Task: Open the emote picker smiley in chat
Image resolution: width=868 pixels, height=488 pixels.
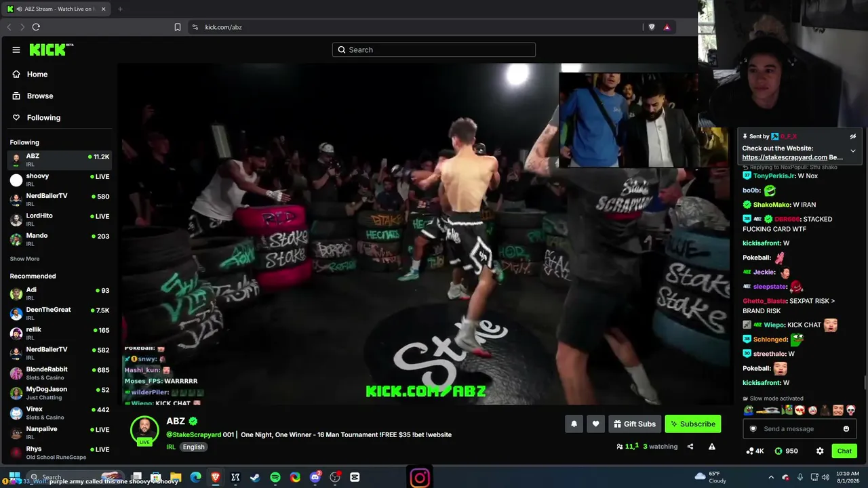Action: pyautogui.click(x=846, y=429)
